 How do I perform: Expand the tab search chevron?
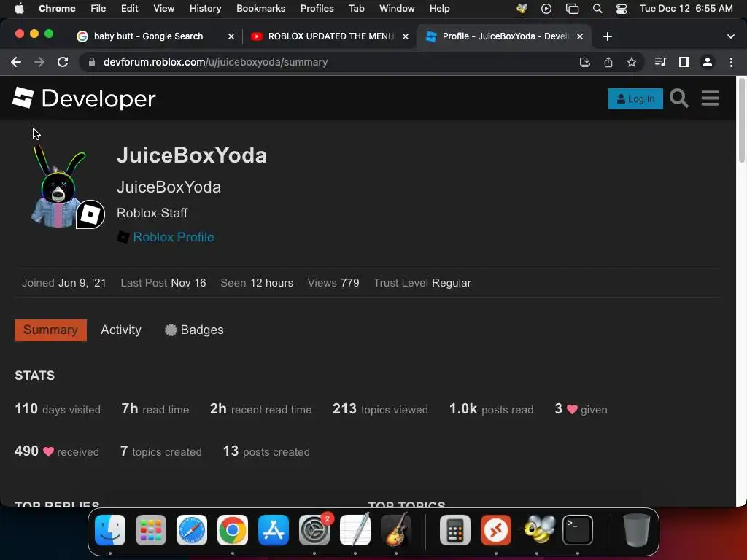tap(731, 36)
